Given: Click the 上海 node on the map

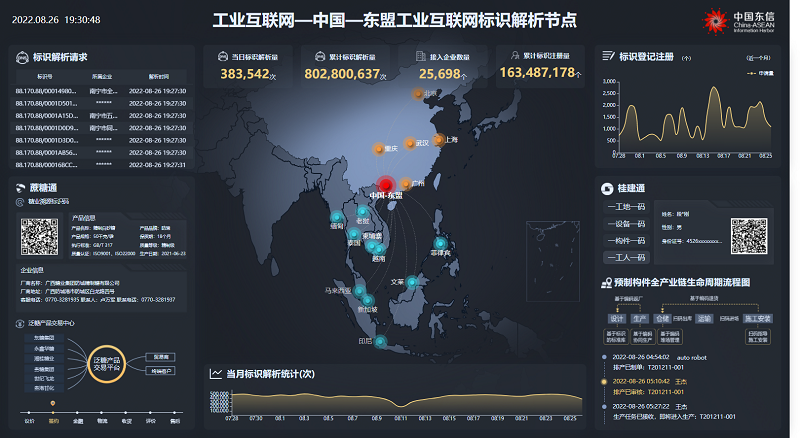Looking at the screenshot, I should tap(439, 139).
